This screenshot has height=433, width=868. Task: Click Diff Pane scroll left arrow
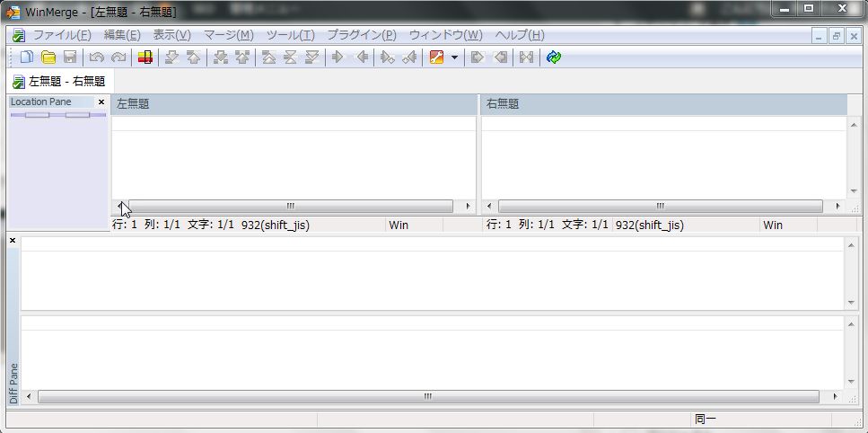pyautogui.click(x=28, y=396)
